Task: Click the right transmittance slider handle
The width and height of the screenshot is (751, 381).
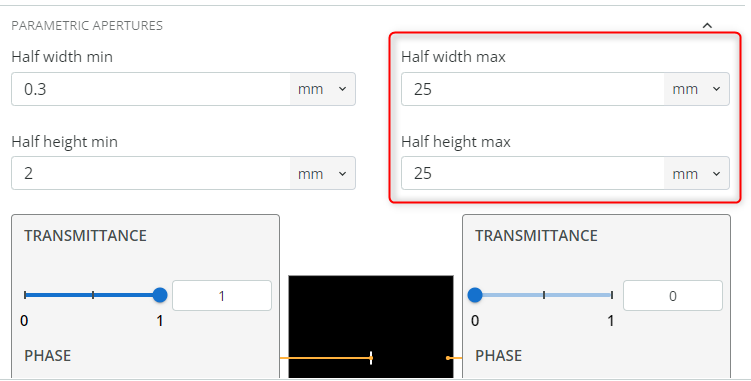Action: click(475, 295)
